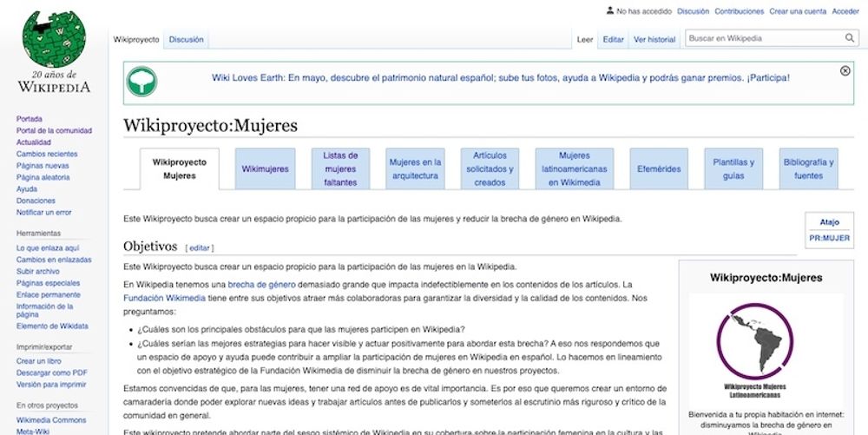The height and width of the screenshot is (435, 868).
Task: Go to Portada in the sidebar
Action: tap(30, 119)
